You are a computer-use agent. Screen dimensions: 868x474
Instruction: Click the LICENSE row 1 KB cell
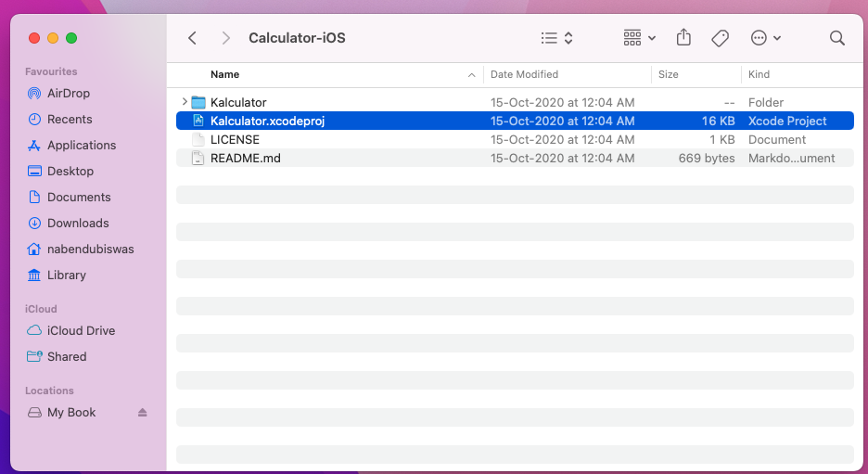coord(721,139)
